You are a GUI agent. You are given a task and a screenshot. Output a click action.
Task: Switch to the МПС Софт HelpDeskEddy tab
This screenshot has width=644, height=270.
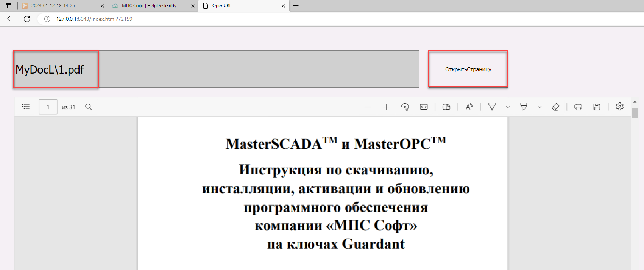149,6
